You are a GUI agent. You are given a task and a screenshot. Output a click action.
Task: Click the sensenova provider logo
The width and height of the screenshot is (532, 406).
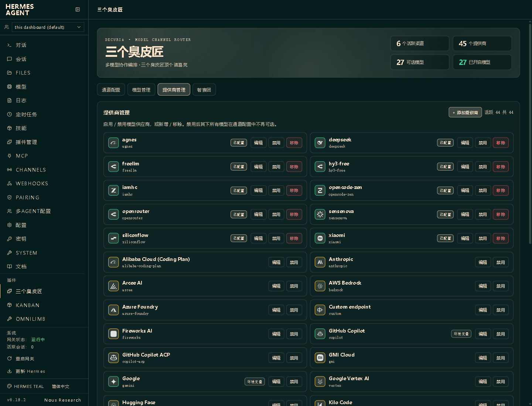coord(320,214)
